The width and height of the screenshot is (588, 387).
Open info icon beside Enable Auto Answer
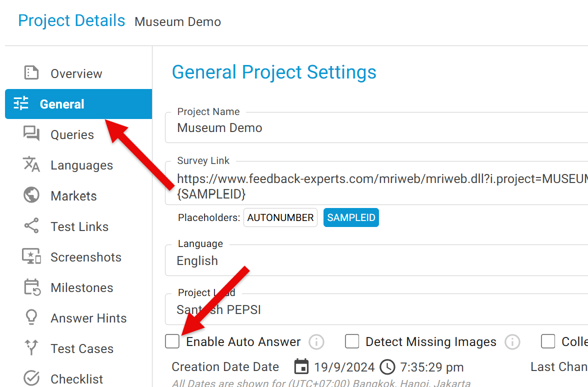point(316,342)
